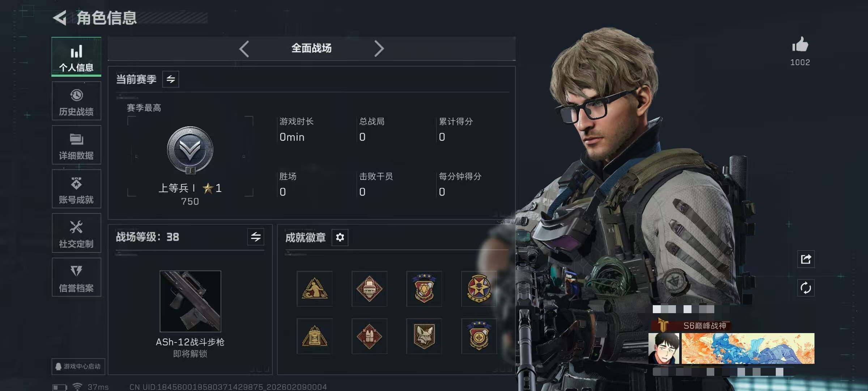Click the refresh rotate icon below share
The height and width of the screenshot is (391, 868).
pyautogui.click(x=806, y=288)
